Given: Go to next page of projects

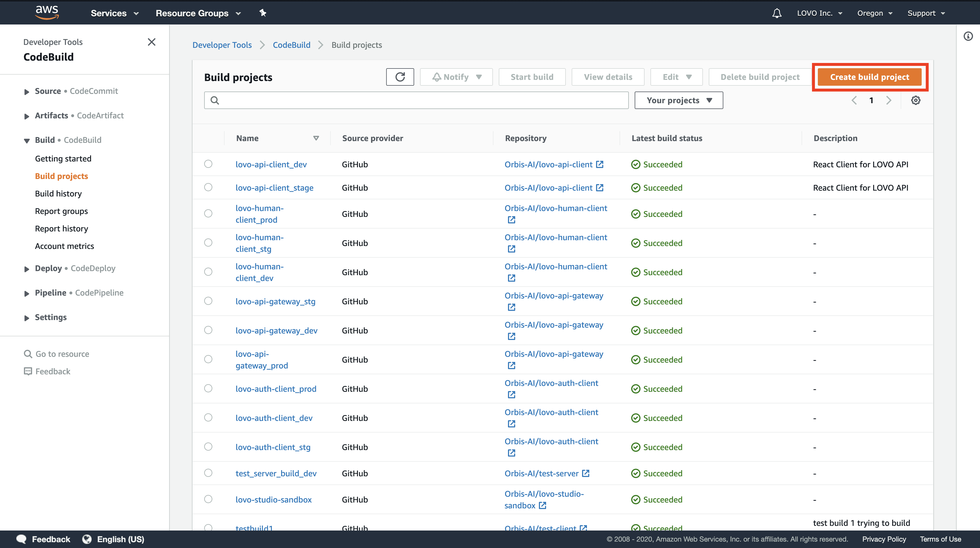Looking at the screenshot, I should pos(888,100).
